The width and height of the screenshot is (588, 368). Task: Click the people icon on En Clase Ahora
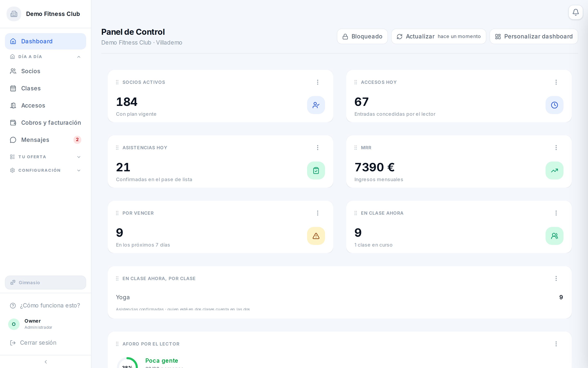[554, 236]
